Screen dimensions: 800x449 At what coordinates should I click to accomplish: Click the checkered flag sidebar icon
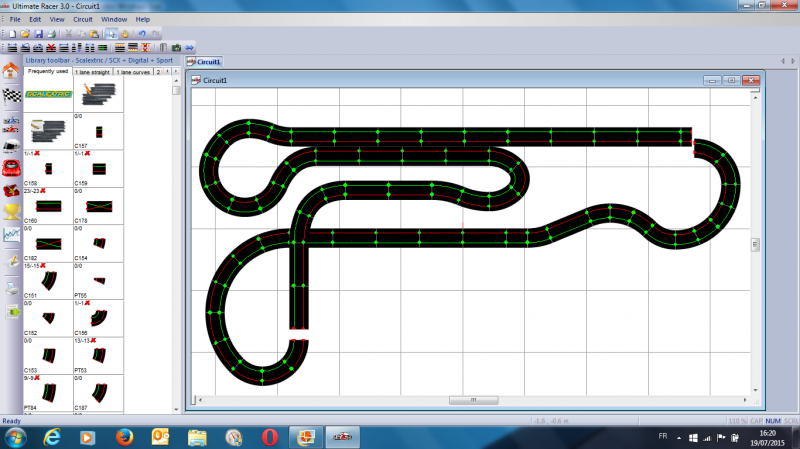click(11, 97)
